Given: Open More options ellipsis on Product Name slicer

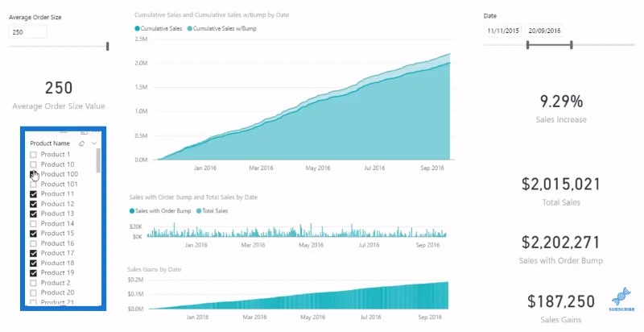Looking at the screenshot, I should tap(96, 132).
